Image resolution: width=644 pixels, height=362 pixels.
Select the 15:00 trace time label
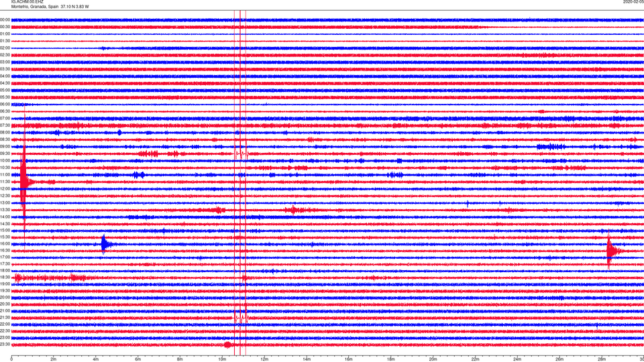pyautogui.click(x=5, y=230)
